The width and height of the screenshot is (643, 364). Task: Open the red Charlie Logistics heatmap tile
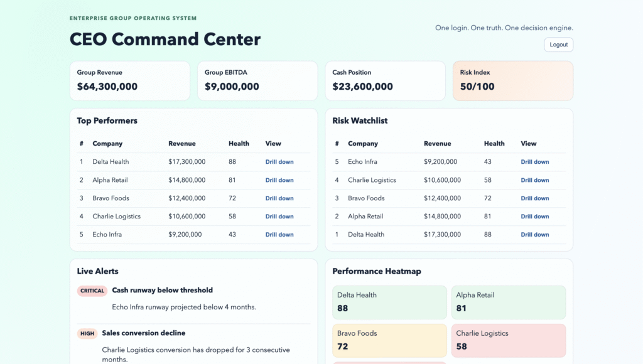pos(508,341)
